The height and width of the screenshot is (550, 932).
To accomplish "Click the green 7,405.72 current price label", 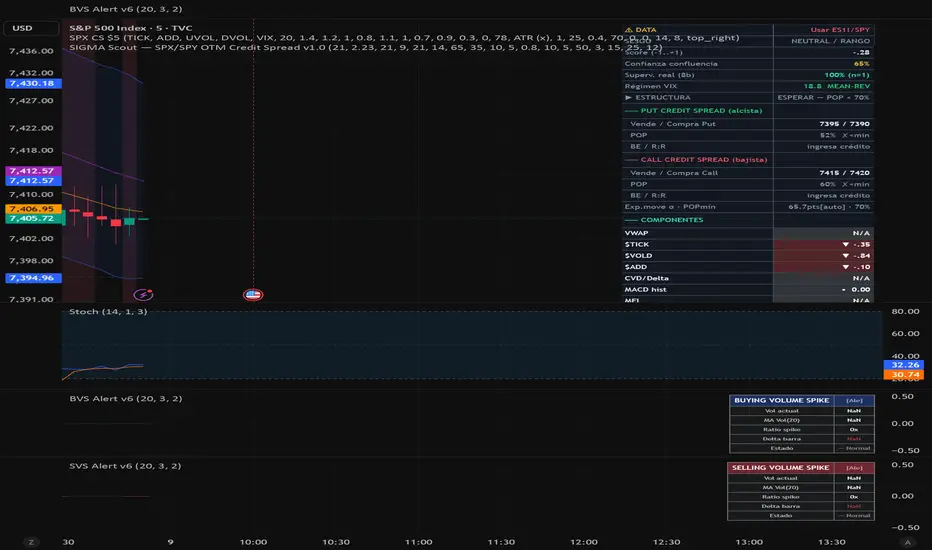I will pos(33,218).
